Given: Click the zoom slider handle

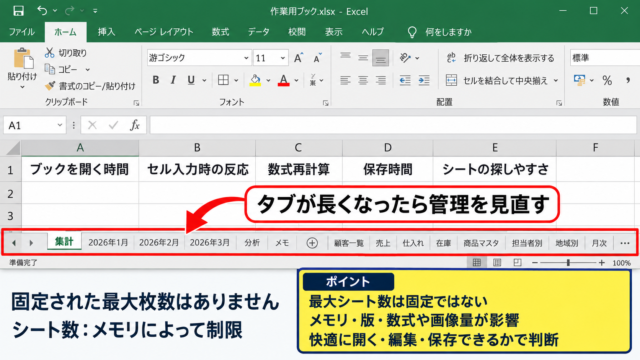Looking at the screenshot, I should tap(568, 263).
